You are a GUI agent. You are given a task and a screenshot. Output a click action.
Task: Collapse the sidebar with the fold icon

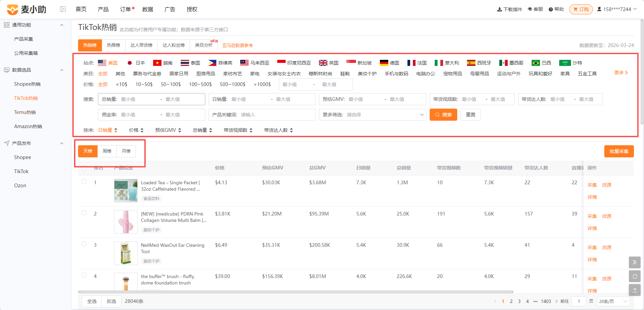coord(63,9)
